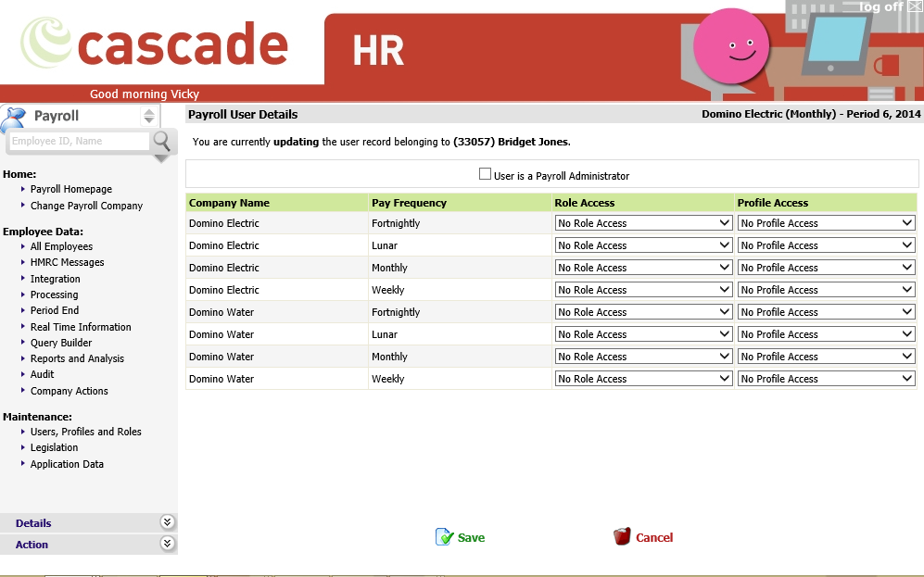924x577 pixels.
Task: Open Role Access dropdown for Domino Water Monthly
Action: coord(643,357)
